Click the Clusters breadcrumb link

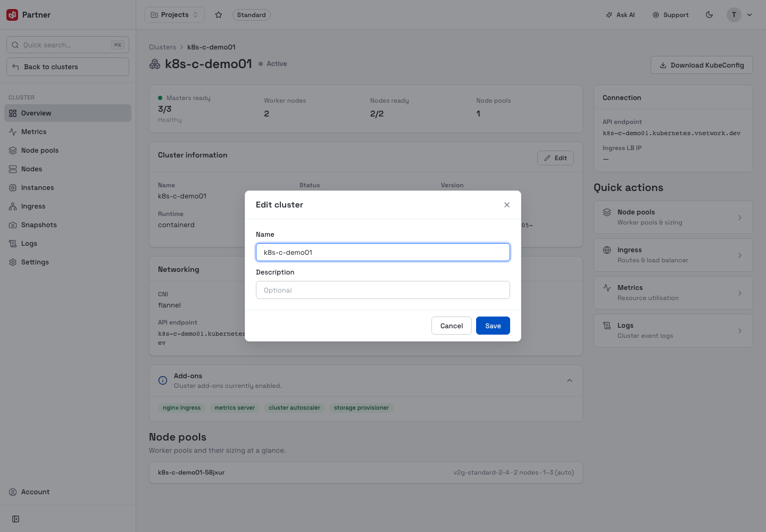click(x=162, y=47)
